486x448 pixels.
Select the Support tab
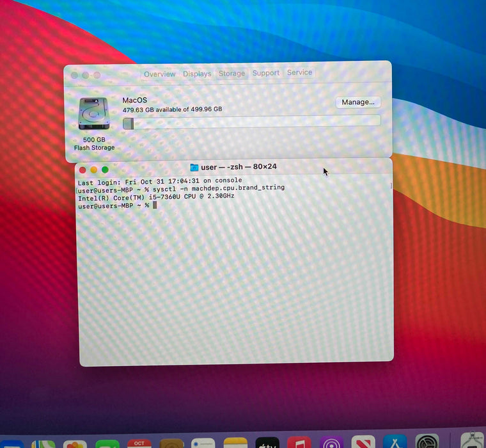265,74
